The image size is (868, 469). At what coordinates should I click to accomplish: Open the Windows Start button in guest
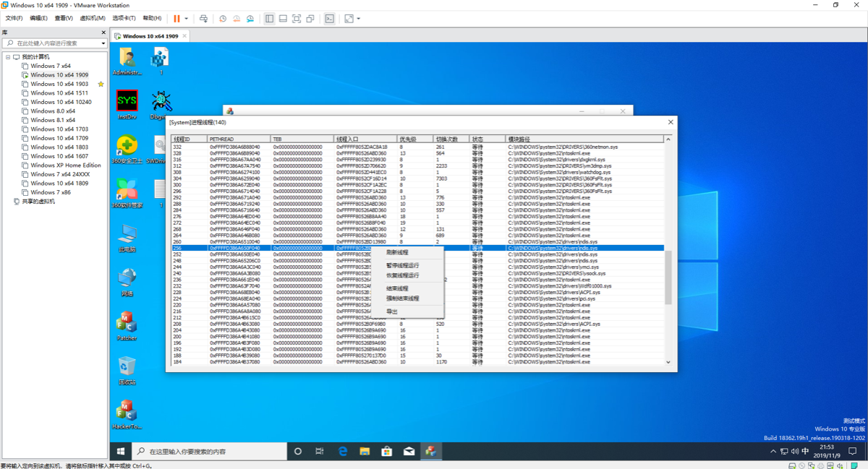(x=121, y=451)
